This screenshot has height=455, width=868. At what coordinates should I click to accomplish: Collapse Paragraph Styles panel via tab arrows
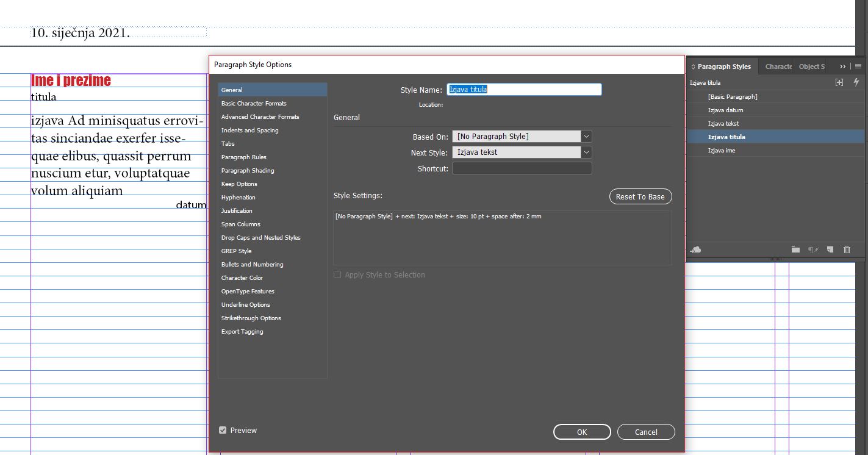pos(693,66)
